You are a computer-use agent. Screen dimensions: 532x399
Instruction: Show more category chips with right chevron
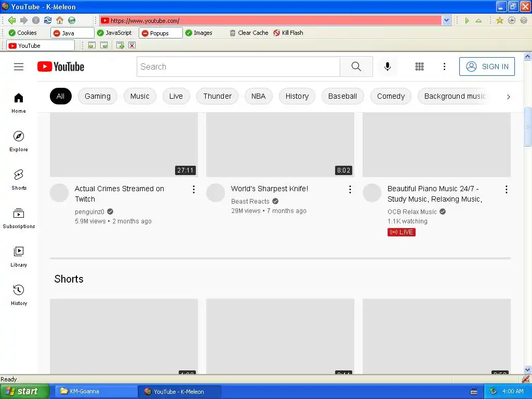(x=508, y=97)
